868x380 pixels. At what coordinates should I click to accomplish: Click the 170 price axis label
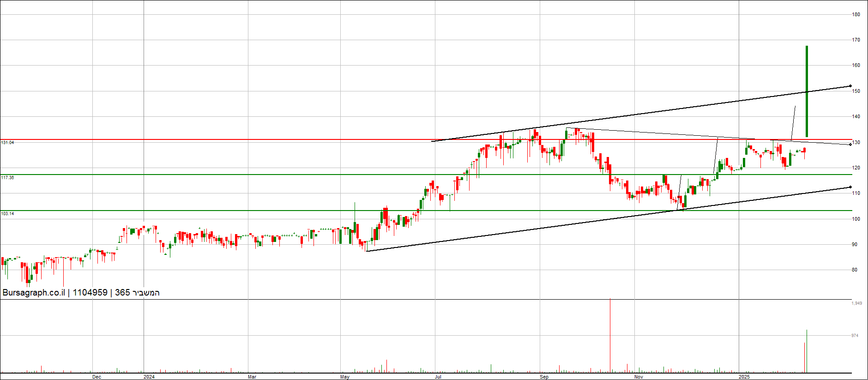(856, 40)
